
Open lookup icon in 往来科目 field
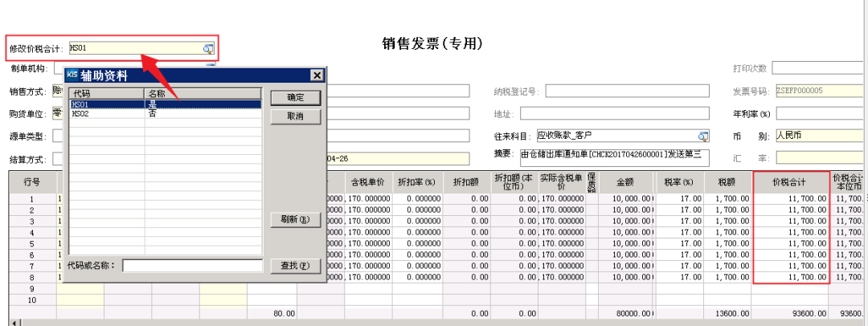tap(703, 136)
